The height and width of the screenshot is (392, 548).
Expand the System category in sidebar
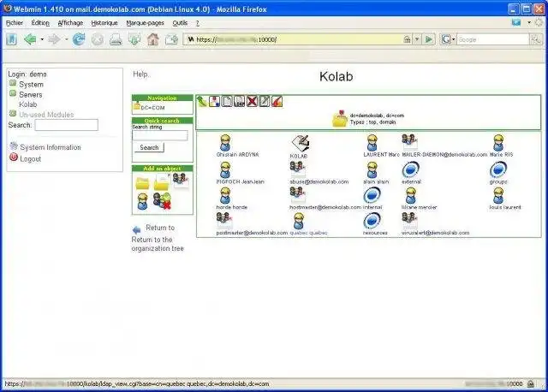13,83
